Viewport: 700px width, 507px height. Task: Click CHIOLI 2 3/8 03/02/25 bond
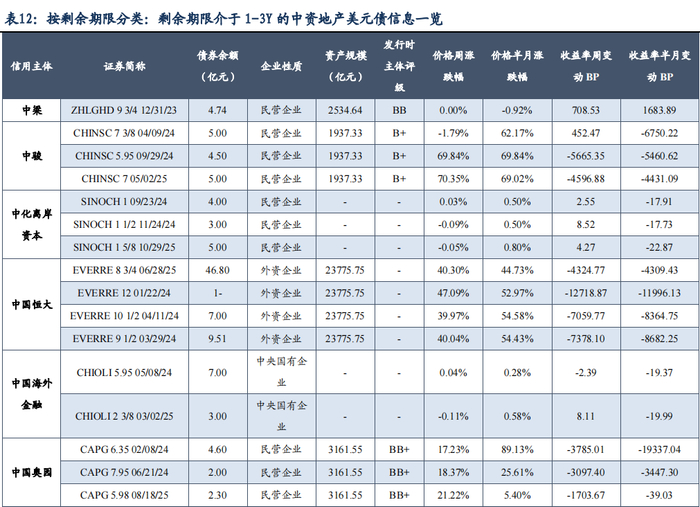click(x=124, y=416)
